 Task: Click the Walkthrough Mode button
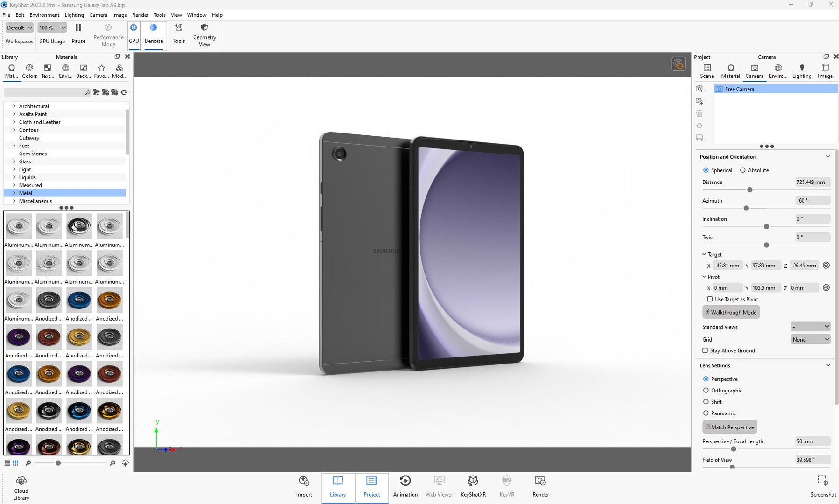click(x=731, y=312)
